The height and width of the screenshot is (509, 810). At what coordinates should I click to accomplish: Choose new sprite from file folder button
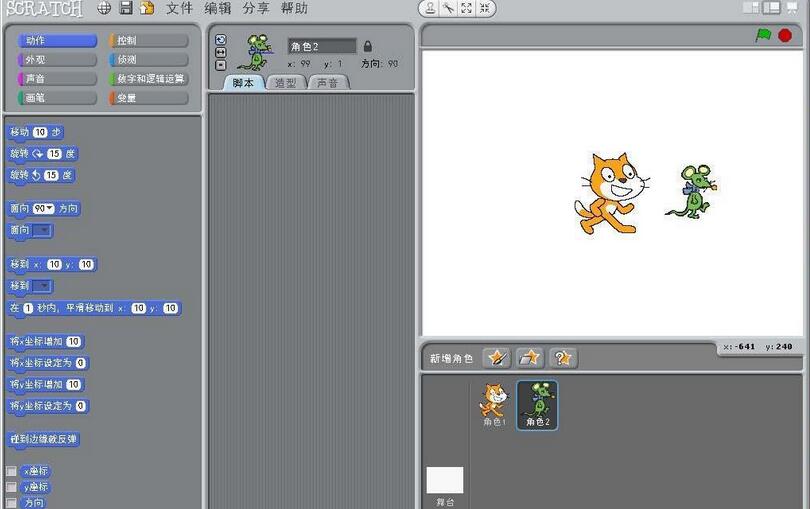pyautogui.click(x=530, y=357)
